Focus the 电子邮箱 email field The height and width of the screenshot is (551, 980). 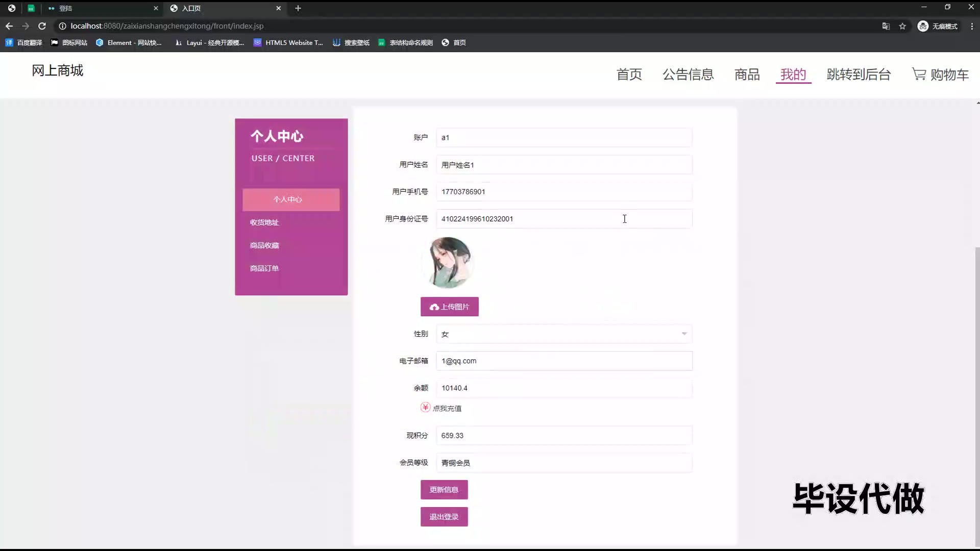click(x=563, y=361)
